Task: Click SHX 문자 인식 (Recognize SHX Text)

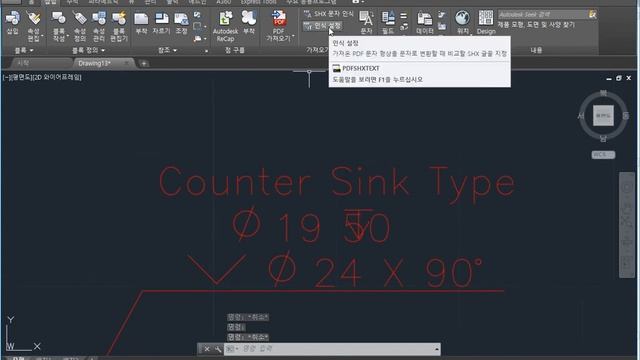Action: click(x=329, y=14)
